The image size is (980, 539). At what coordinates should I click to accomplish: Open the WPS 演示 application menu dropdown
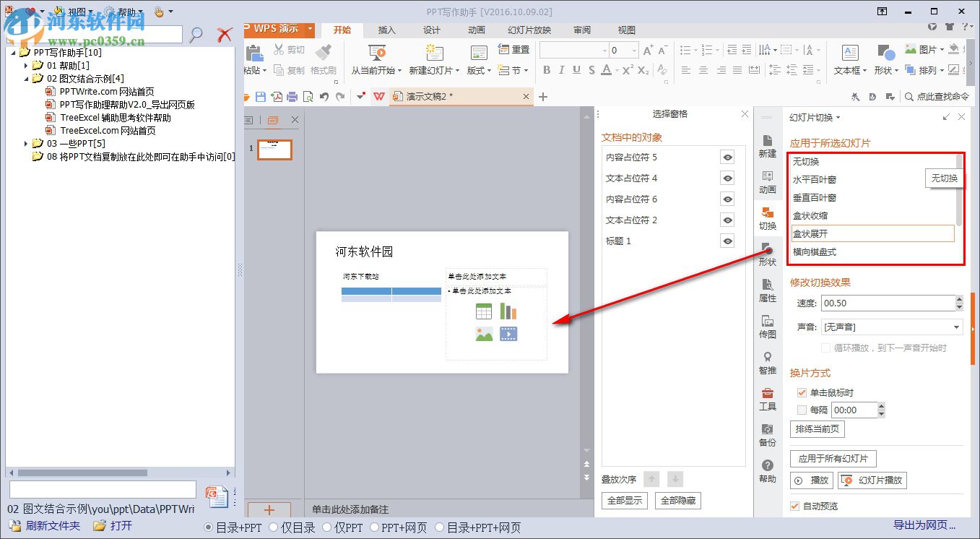311,30
